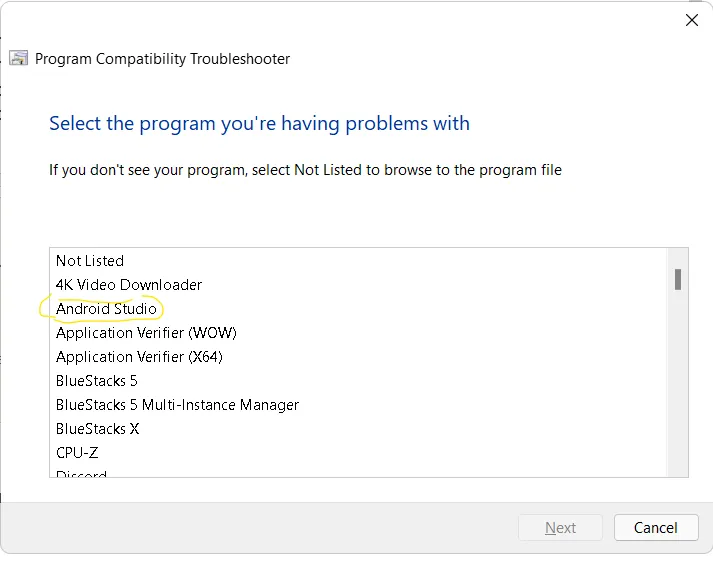Select BlueStacks X from the list
713x562 pixels.
click(x=98, y=429)
